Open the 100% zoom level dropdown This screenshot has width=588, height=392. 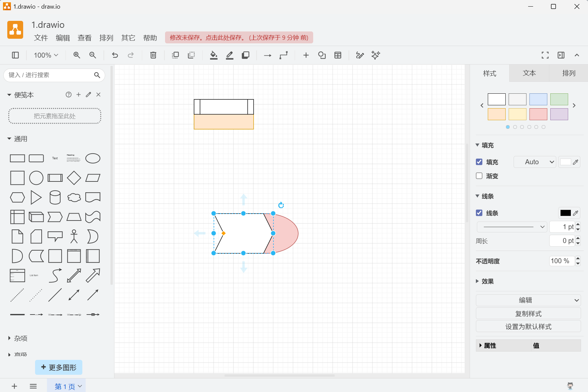(46, 55)
